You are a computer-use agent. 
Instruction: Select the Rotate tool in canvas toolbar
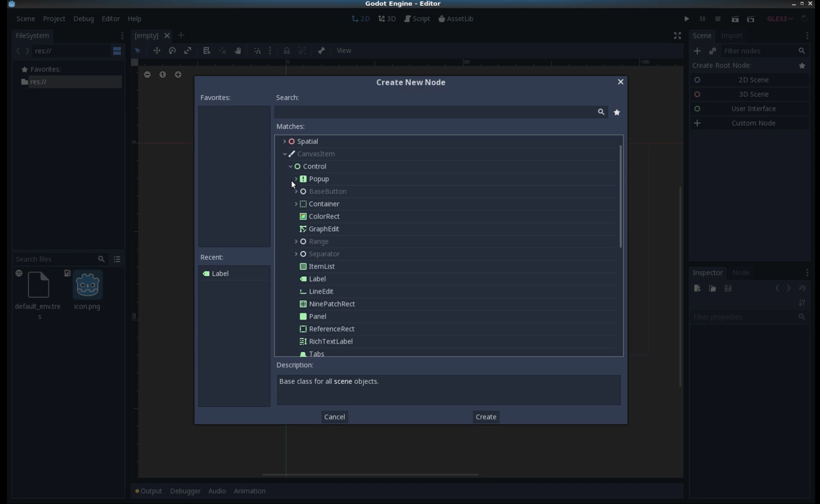coord(172,50)
